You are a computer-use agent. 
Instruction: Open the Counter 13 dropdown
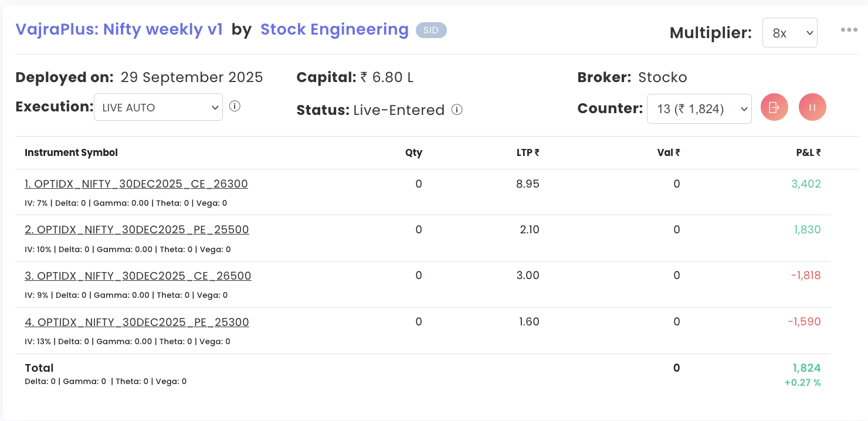[699, 109]
